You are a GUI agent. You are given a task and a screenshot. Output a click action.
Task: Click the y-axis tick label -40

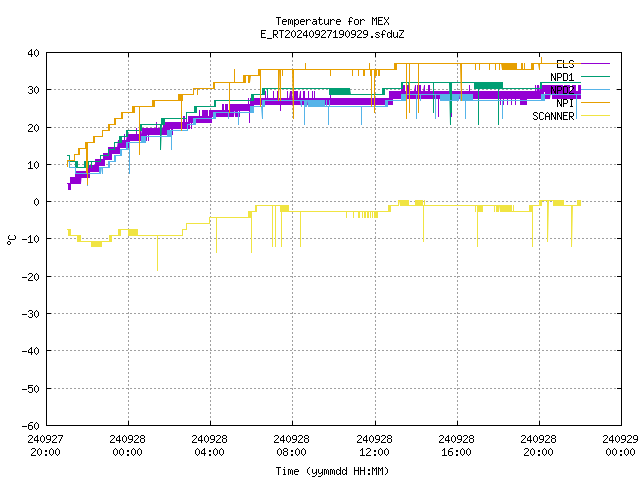click(31, 351)
